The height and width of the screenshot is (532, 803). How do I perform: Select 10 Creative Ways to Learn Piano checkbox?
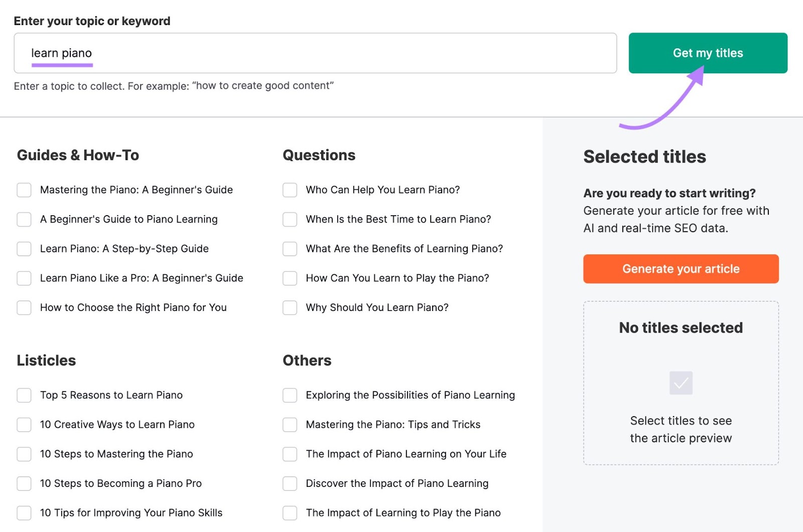tap(24, 425)
